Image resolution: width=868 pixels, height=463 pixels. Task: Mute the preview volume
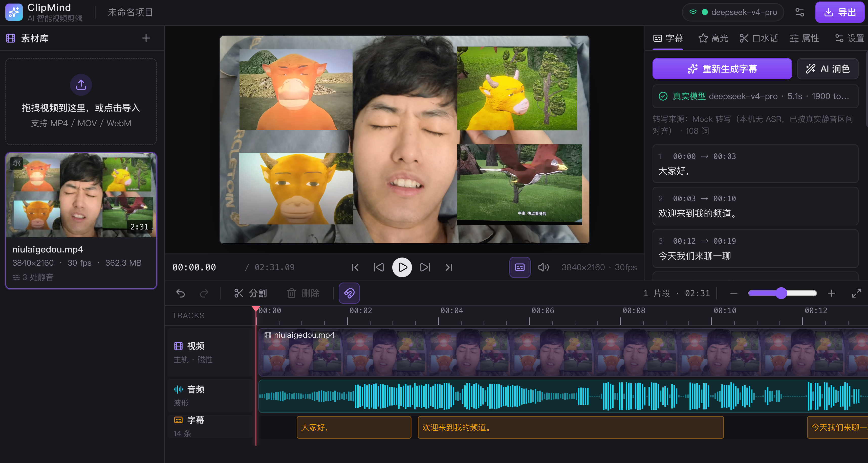click(x=544, y=267)
